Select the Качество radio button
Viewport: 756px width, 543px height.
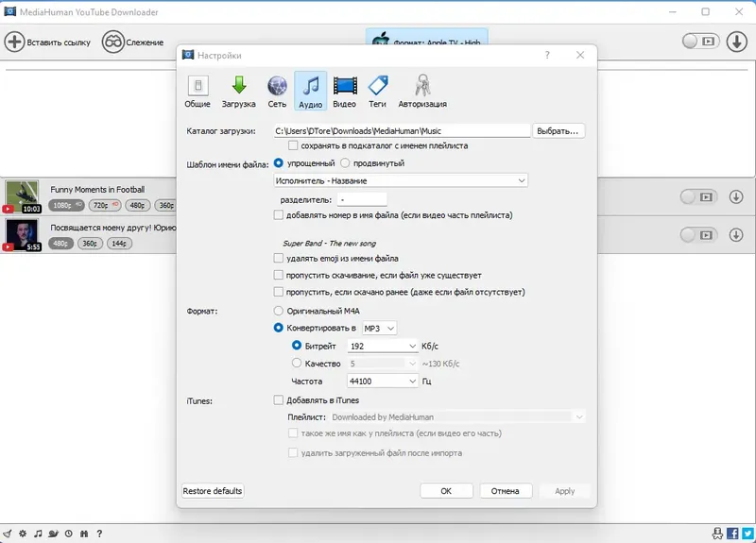point(297,363)
